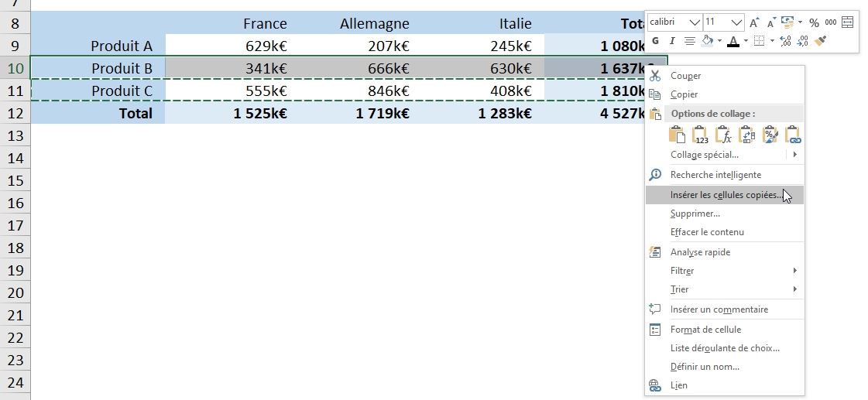The height and width of the screenshot is (400, 868).
Task: Select row header 10
Action: 15,69
